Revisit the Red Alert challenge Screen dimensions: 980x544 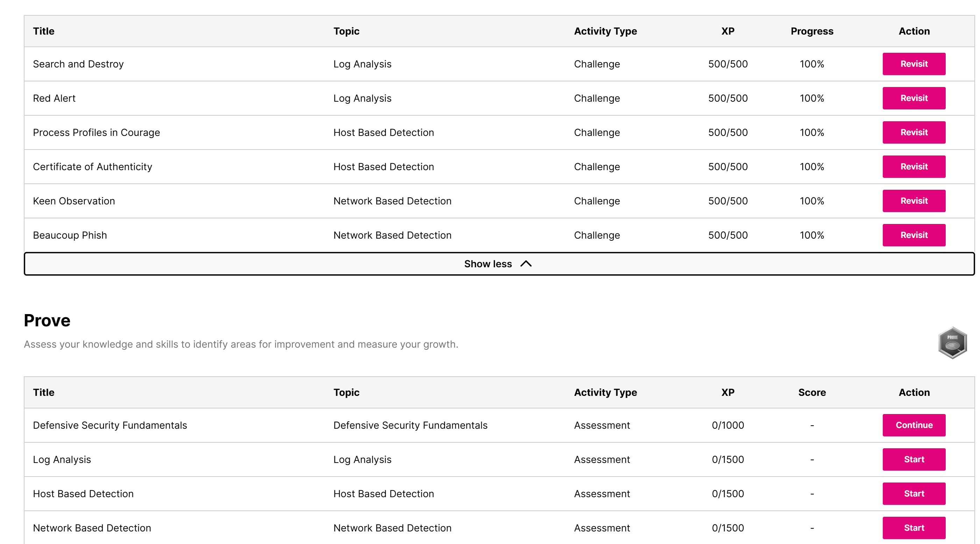914,98
